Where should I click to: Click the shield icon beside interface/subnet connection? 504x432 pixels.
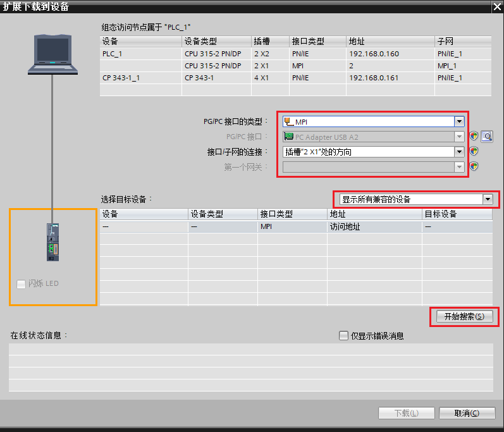(x=474, y=151)
